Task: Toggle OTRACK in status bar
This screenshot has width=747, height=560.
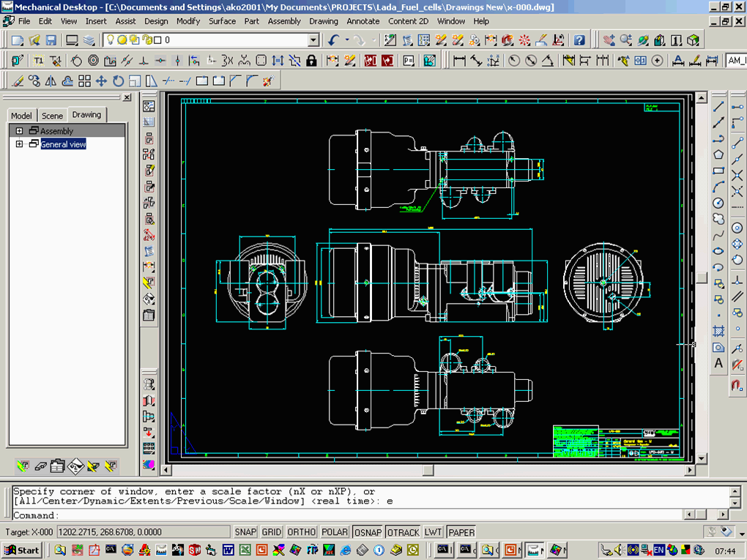Action: (x=403, y=532)
